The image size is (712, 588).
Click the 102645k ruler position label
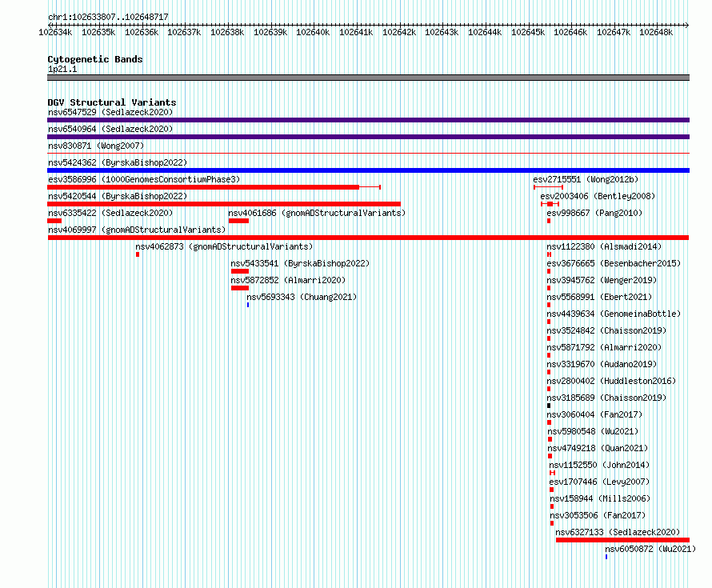click(x=528, y=32)
